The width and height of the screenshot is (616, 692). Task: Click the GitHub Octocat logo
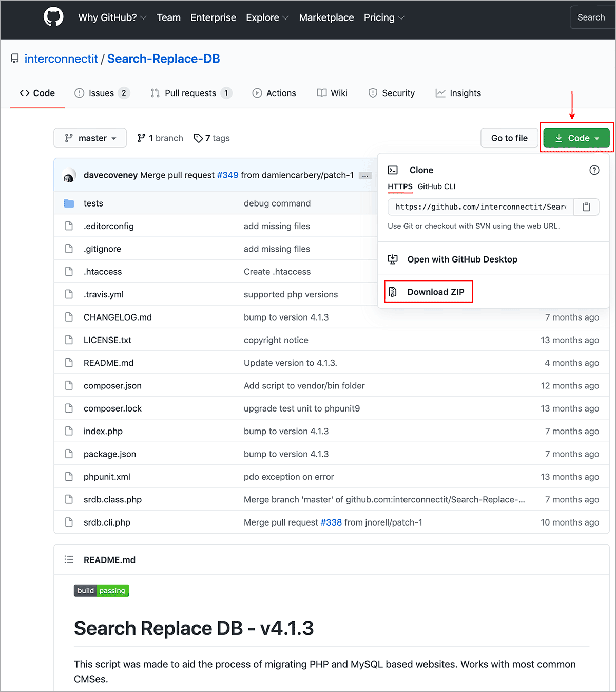[53, 17]
